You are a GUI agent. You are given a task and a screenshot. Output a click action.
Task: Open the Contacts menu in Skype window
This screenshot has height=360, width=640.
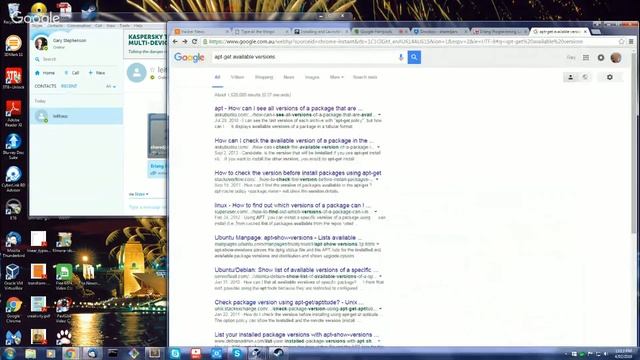55,26
